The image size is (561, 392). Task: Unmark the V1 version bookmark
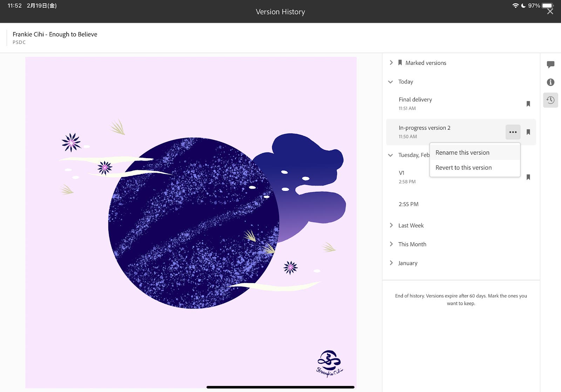[528, 177]
